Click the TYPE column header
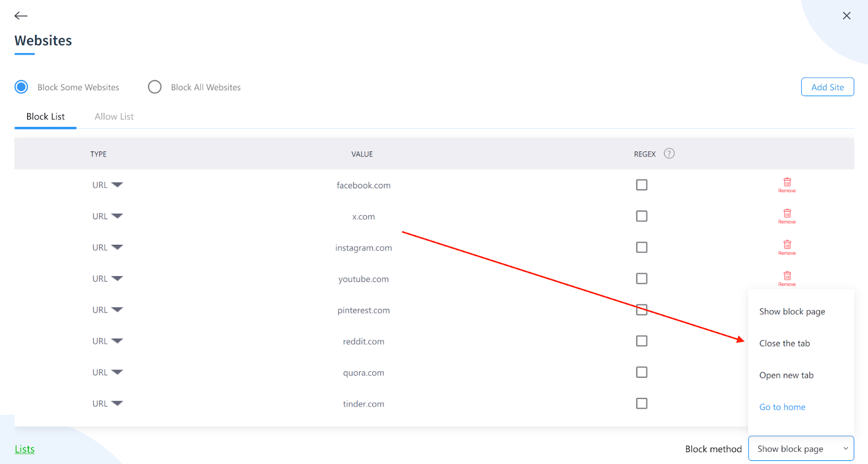Image resolution: width=868 pixels, height=464 pixels. point(98,154)
